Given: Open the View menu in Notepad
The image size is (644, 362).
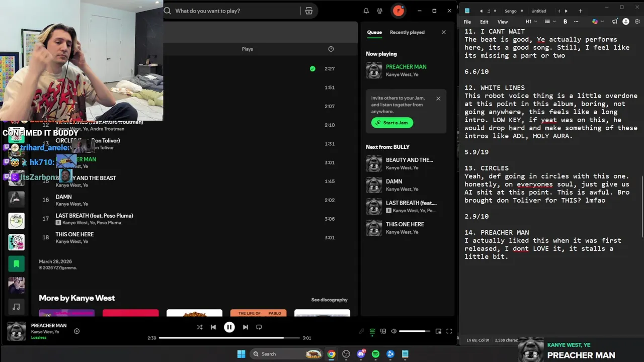Looking at the screenshot, I should pyautogui.click(x=503, y=22).
